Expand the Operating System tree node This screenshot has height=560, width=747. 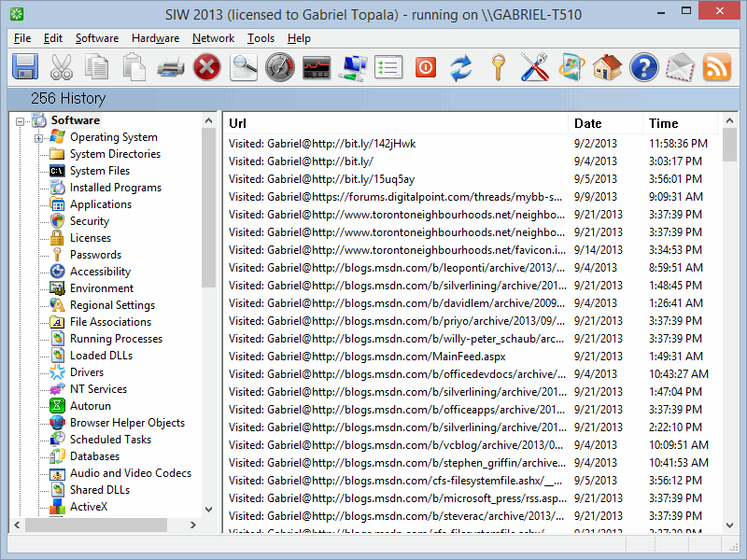point(39,138)
